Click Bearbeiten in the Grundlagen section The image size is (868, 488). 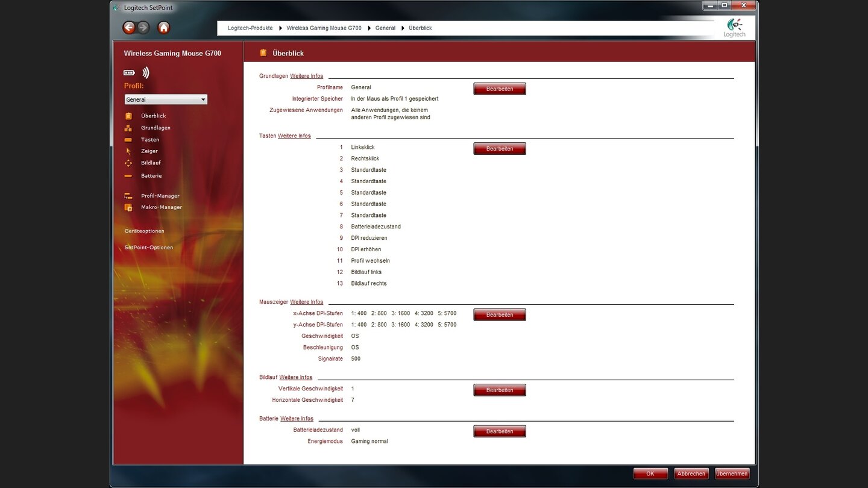click(x=500, y=89)
